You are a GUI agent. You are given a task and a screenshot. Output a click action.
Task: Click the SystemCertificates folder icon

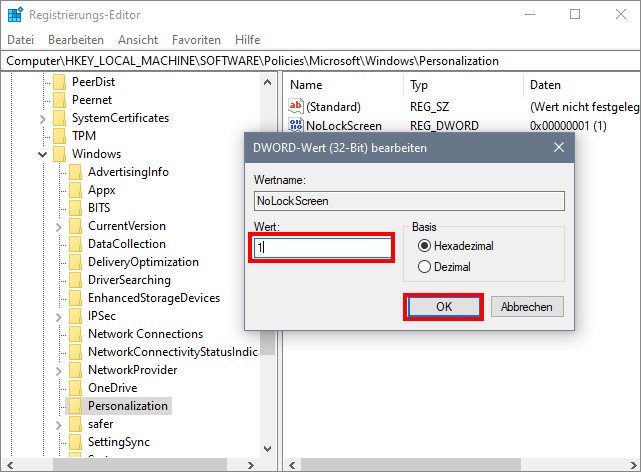(60, 118)
